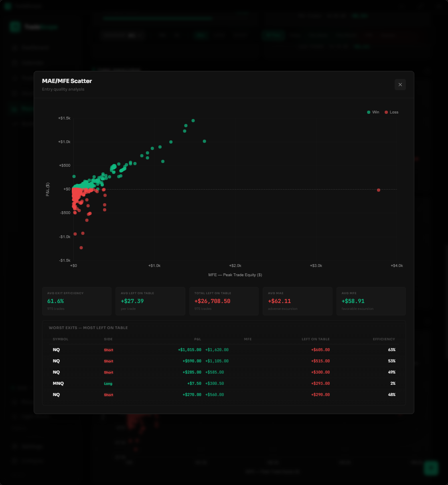This screenshot has height=485, width=448.
Task: Click the AVG EXIT EFFICIENCY stat card
Action: (x=77, y=301)
